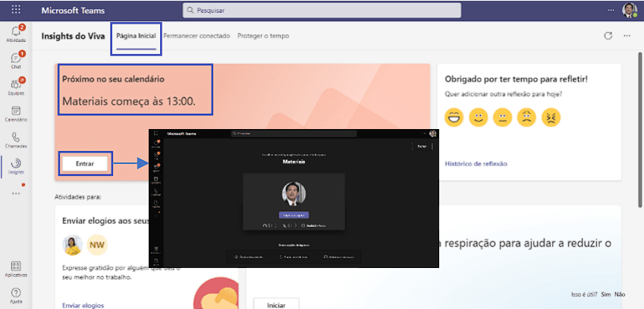Click 'Quer adicionar outra reflexão para hoje?' text

pos(504,94)
